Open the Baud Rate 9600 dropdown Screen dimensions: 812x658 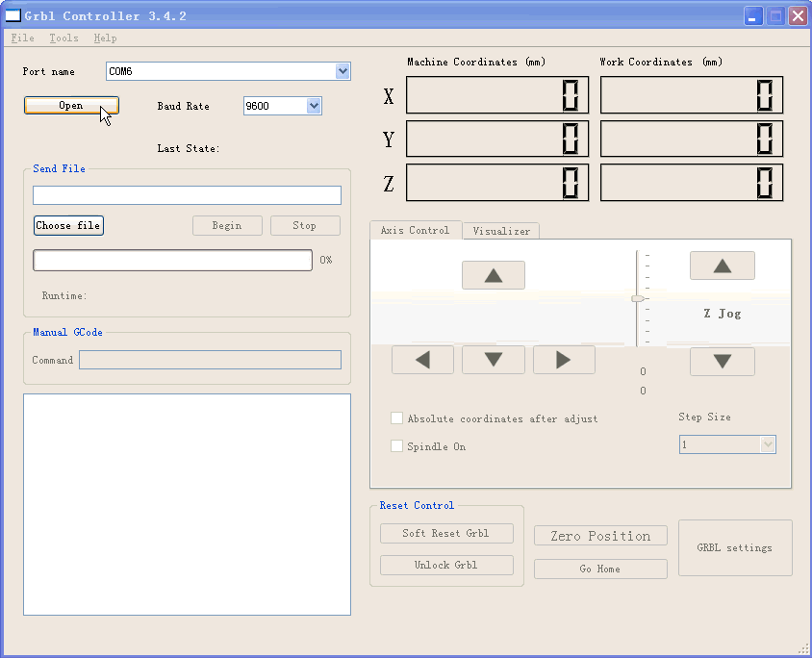(x=314, y=106)
